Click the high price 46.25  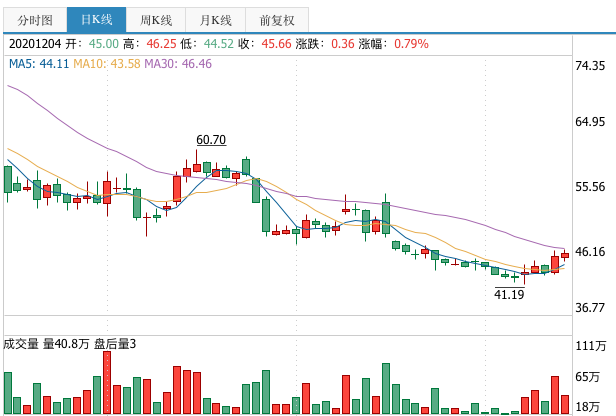click(161, 44)
